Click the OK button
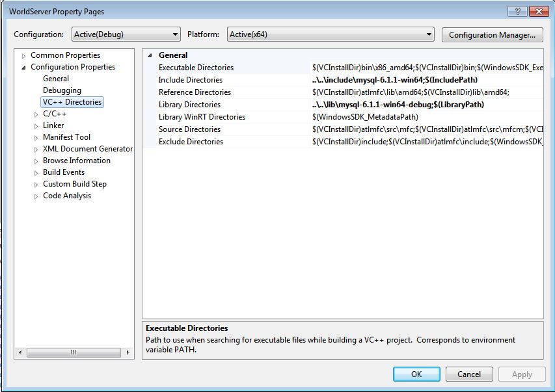 pyautogui.click(x=416, y=374)
